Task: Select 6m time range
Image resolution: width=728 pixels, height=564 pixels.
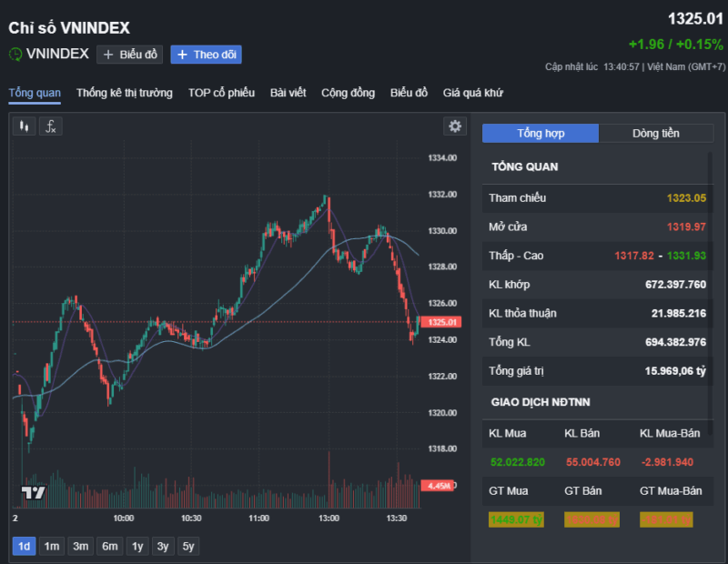Action: pos(109,547)
